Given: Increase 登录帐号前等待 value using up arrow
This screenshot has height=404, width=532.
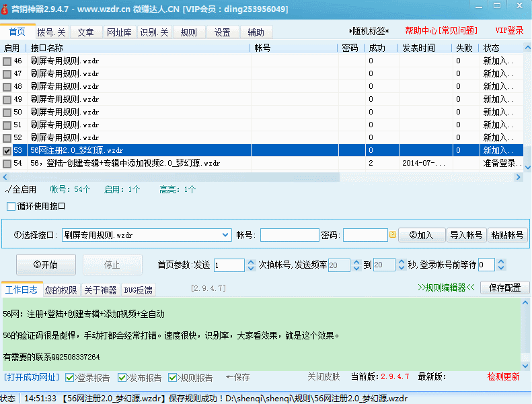Looking at the screenshot, I should (x=500, y=262).
